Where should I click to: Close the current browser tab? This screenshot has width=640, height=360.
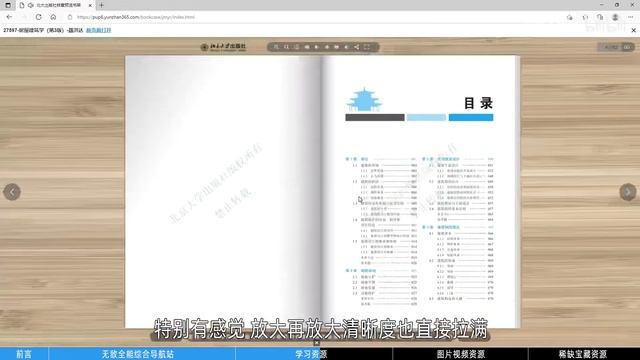pyautogui.click(x=90, y=5)
